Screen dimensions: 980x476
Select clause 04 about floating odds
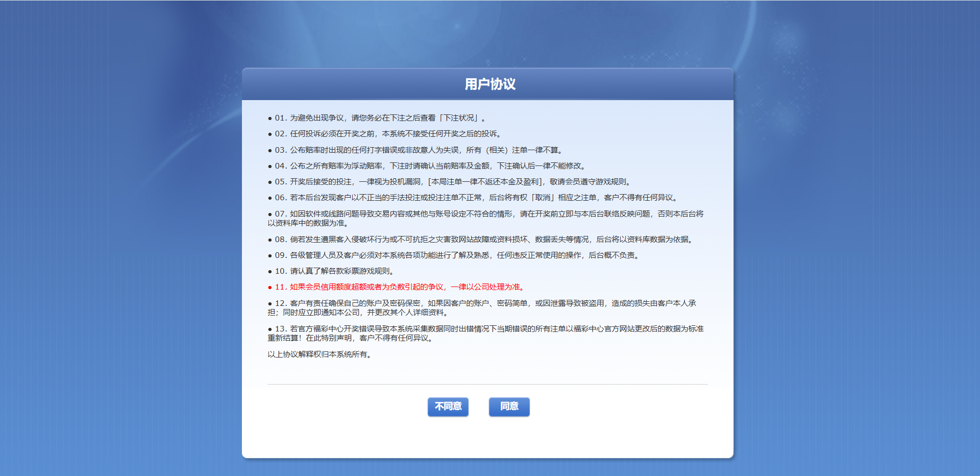431,166
